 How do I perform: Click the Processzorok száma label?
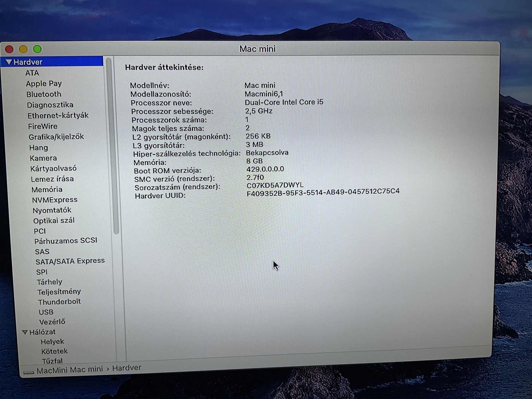(169, 120)
